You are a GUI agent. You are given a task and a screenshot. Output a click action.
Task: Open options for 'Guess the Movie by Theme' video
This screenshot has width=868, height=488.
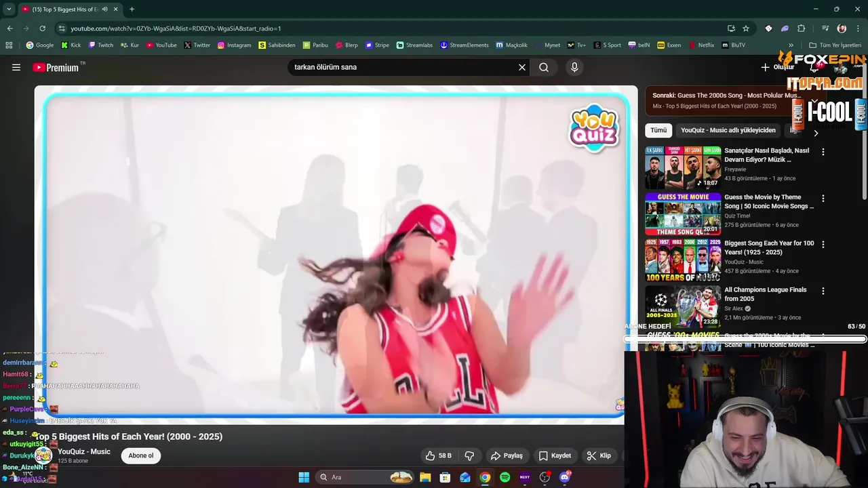(823, 199)
